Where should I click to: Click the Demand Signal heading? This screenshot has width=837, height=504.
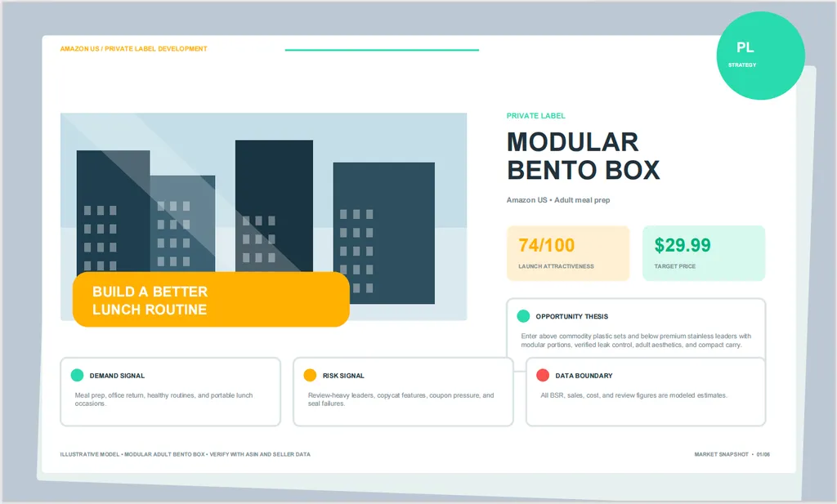pyautogui.click(x=117, y=376)
